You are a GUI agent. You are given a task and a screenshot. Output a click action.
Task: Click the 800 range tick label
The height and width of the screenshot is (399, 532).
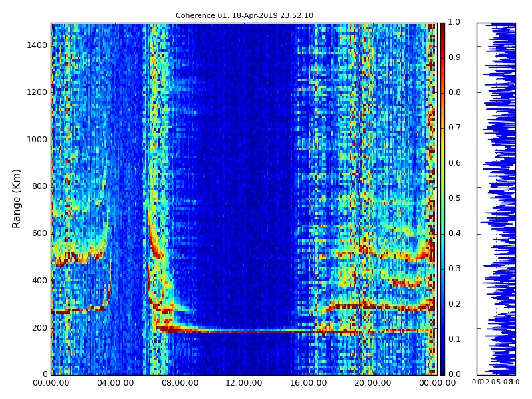39,186
